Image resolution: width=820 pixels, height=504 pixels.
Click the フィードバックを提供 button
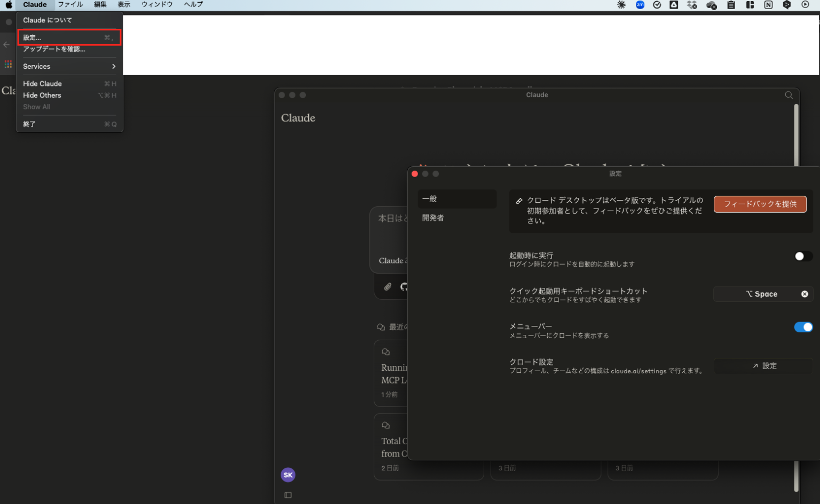[x=760, y=204]
